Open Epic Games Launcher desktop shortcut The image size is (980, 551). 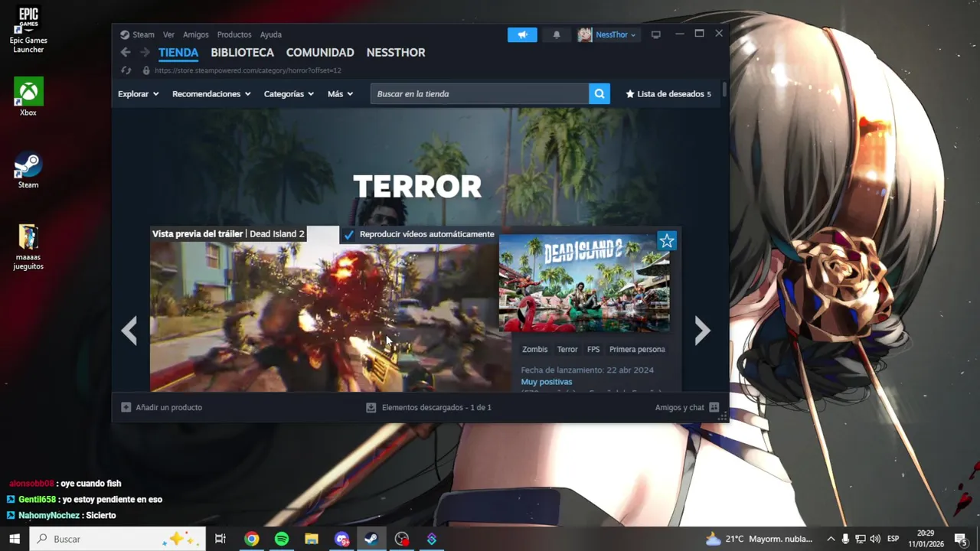pos(28,31)
